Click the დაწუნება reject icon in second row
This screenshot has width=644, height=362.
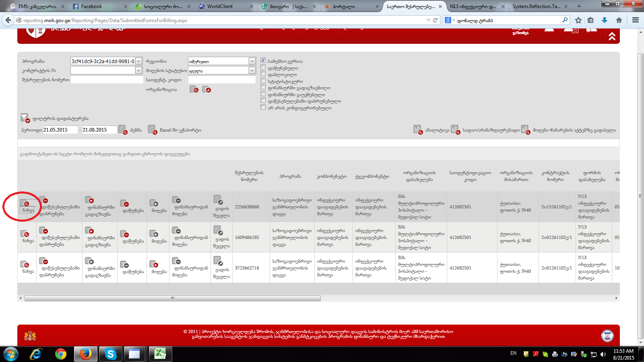(125, 234)
